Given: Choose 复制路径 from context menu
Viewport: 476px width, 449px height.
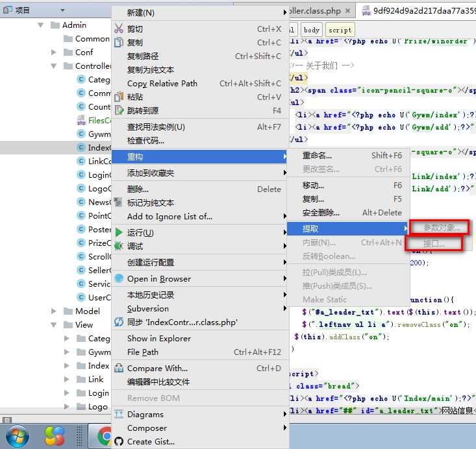Looking at the screenshot, I should pos(200,56).
